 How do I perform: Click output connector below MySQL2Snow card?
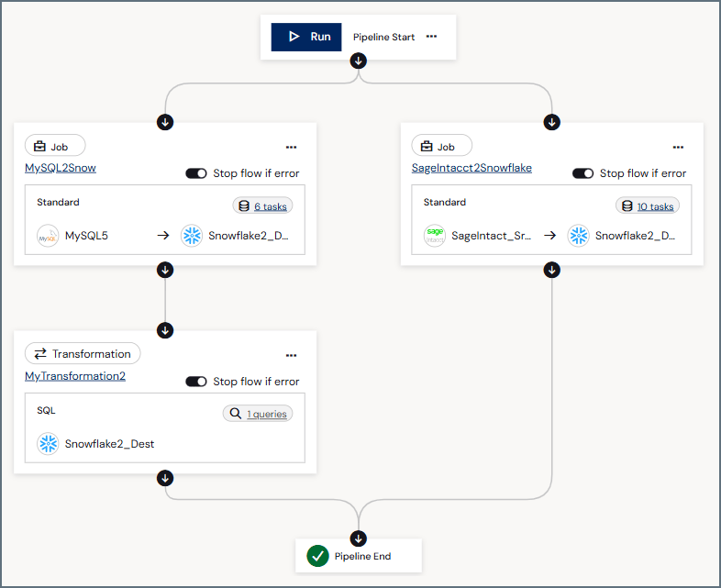click(x=165, y=270)
